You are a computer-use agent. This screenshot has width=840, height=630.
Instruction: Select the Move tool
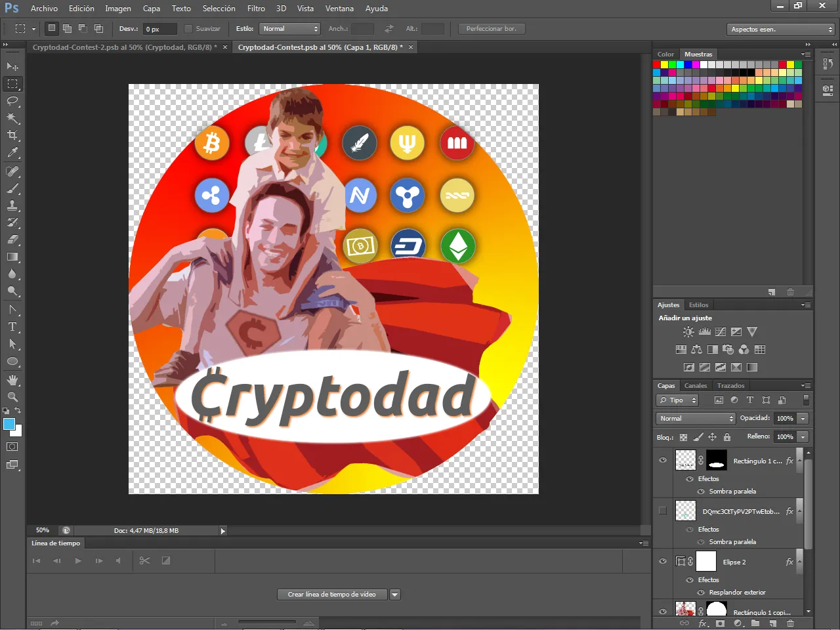pos(12,66)
